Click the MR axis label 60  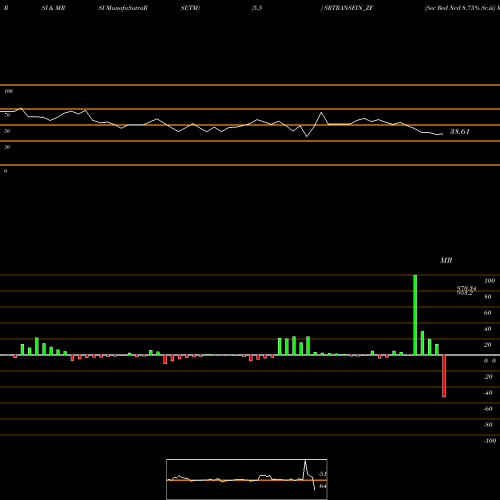(488, 313)
